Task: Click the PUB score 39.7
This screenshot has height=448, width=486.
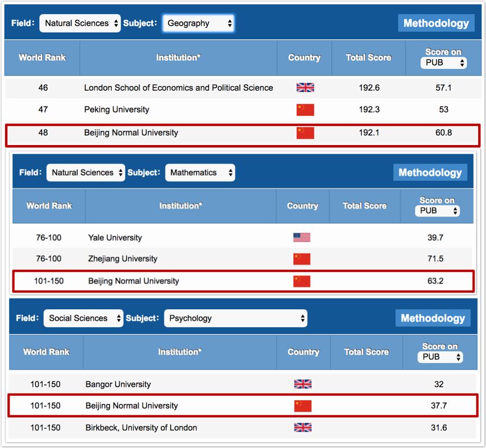Action: [435, 238]
